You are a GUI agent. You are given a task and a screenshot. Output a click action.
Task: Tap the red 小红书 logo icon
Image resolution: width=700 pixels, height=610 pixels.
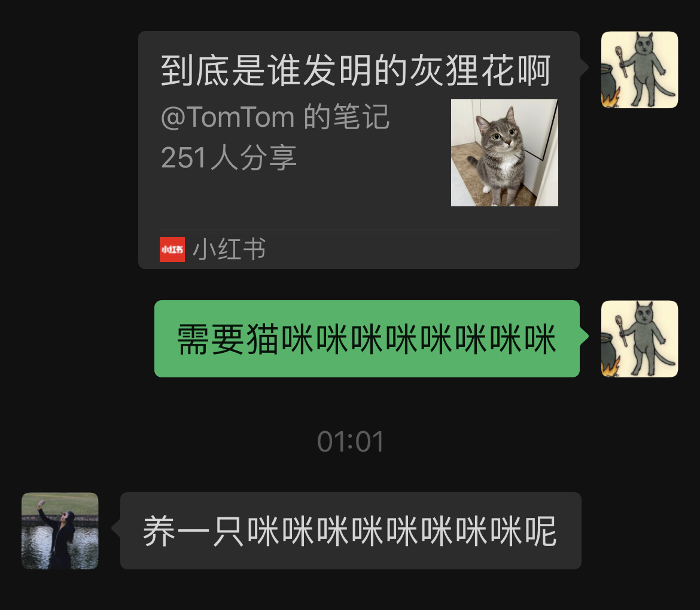172,249
